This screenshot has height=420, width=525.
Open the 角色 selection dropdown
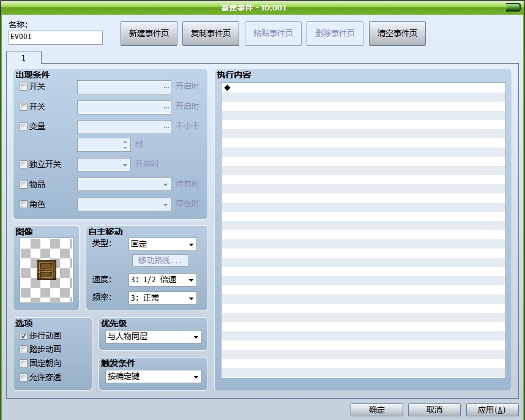pyautogui.click(x=124, y=204)
